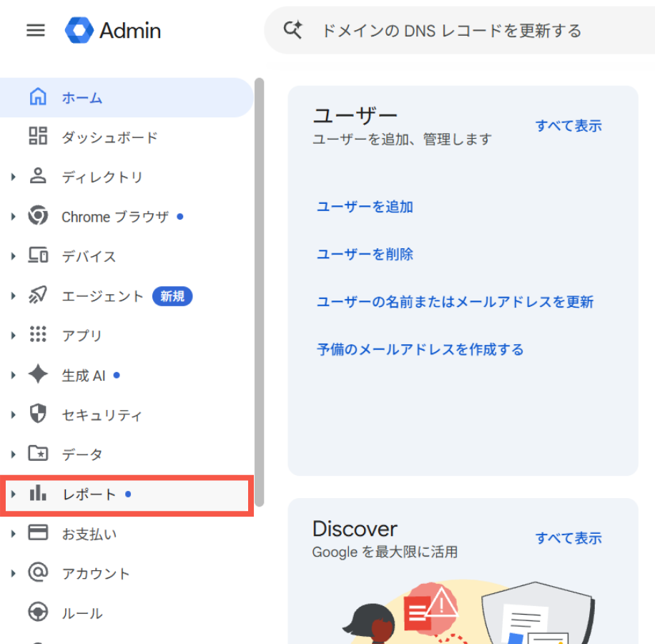Viewport: 655px width, 644px height.
Task: Click the Agents rocket icon
Action: pyautogui.click(x=38, y=295)
